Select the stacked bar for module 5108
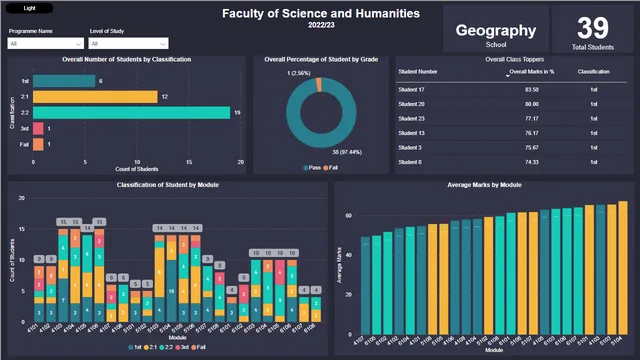The image size is (640, 360). [220, 297]
